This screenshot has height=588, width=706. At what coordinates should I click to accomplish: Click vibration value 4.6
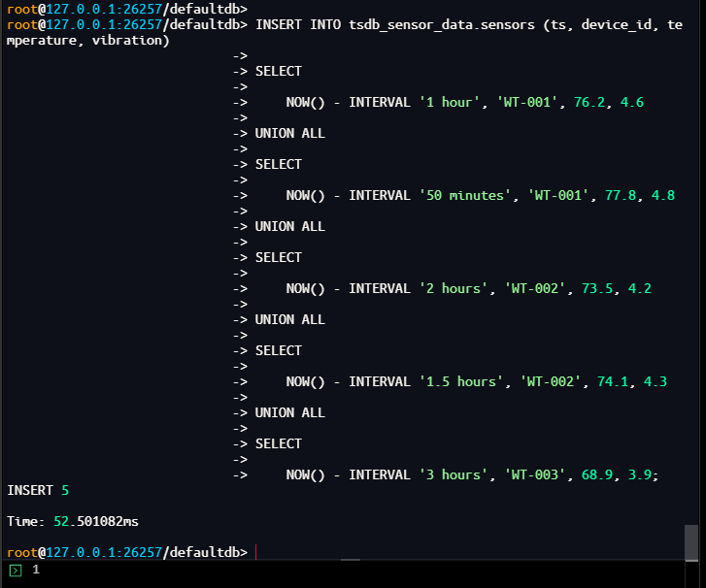tap(632, 102)
